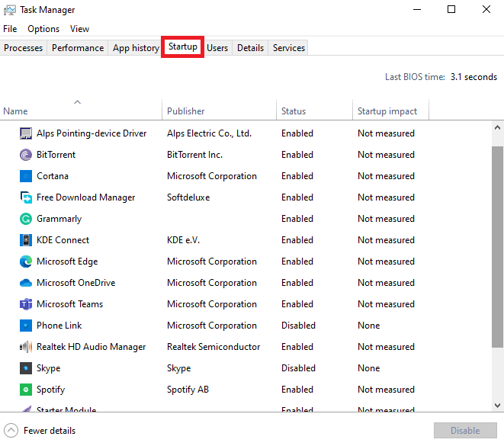Select the Grammarly entry name
Viewport: 504px width, 446px height.
[x=59, y=219]
